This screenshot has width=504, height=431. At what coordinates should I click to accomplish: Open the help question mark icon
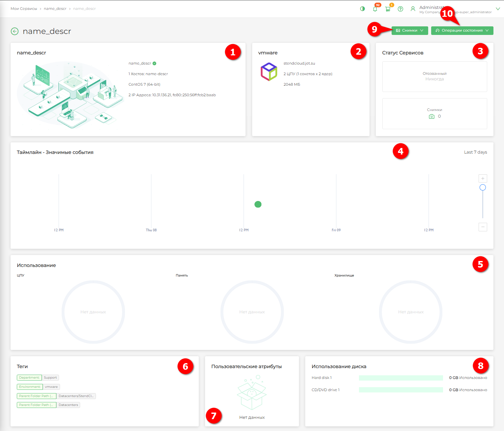pos(400,9)
